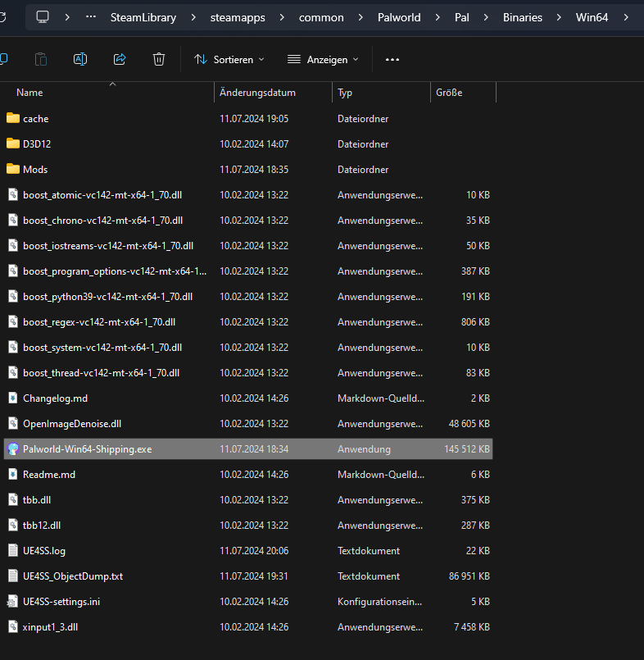Select boost_iostreams dll file icon

click(13, 245)
